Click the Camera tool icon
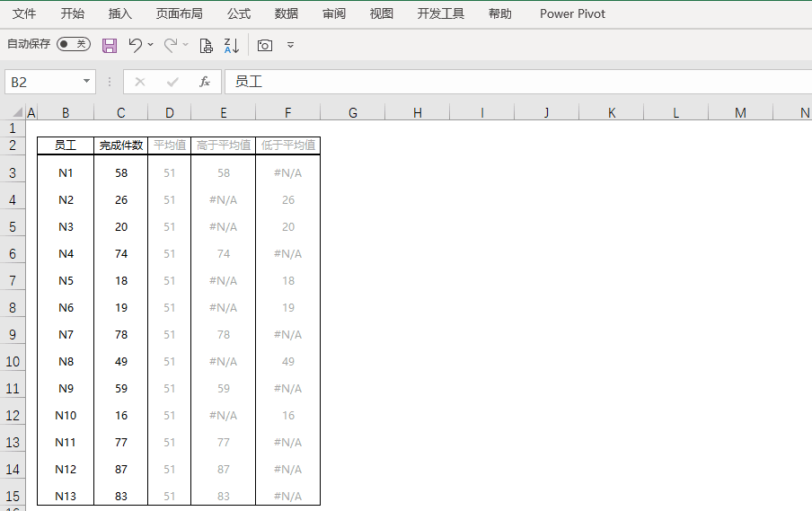The image size is (812, 511). (265, 46)
